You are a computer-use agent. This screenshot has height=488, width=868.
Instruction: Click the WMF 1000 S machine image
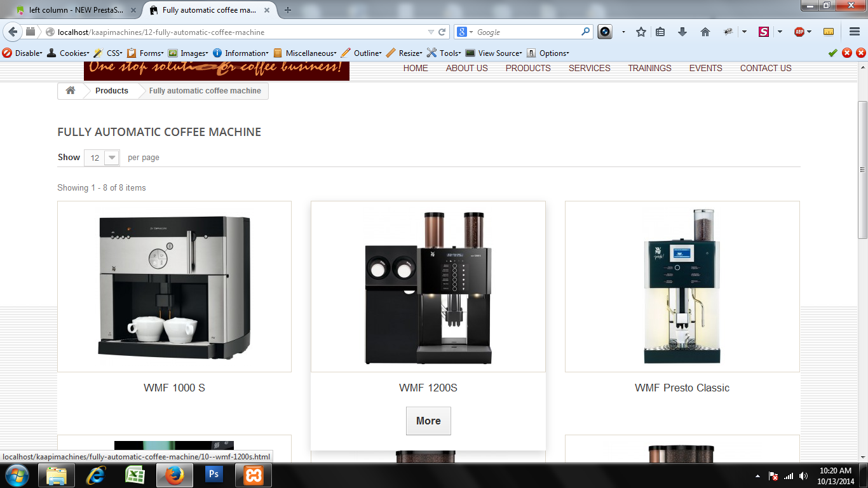pyautogui.click(x=174, y=287)
